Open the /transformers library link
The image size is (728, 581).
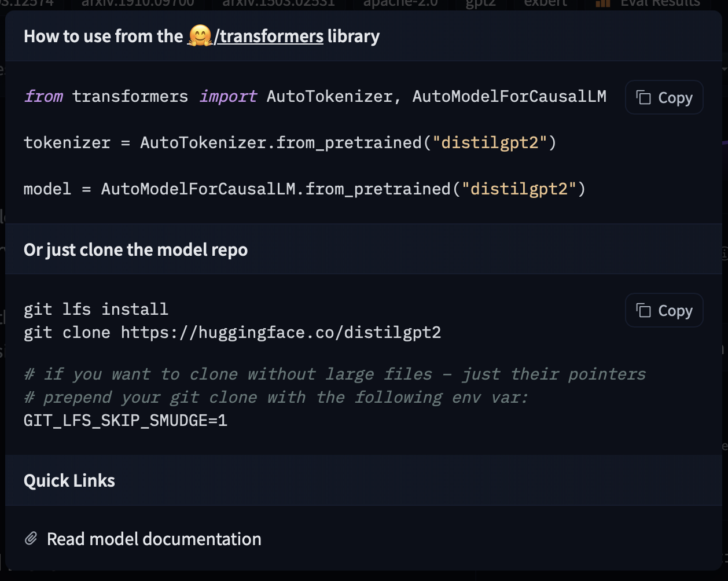click(x=269, y=36)
